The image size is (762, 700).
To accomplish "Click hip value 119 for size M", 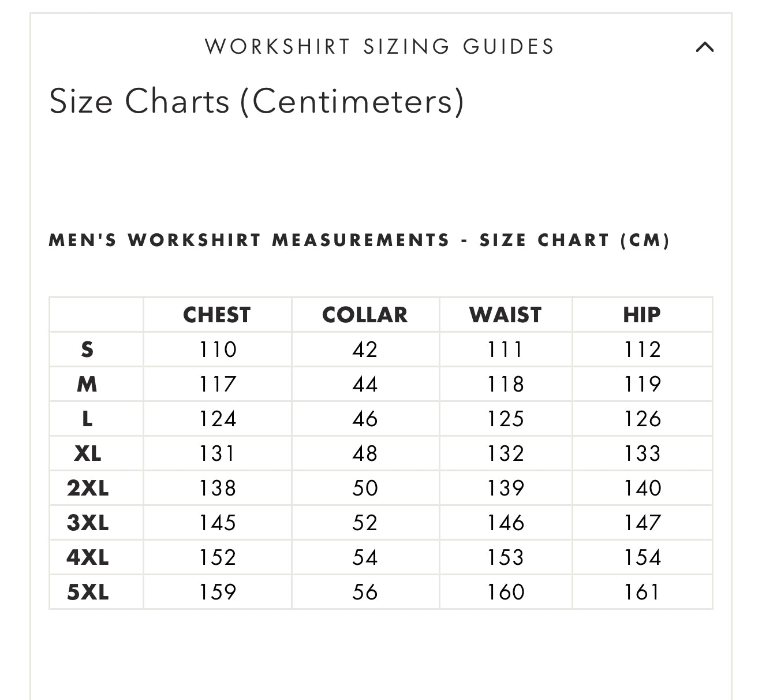I will click(642, 384).
